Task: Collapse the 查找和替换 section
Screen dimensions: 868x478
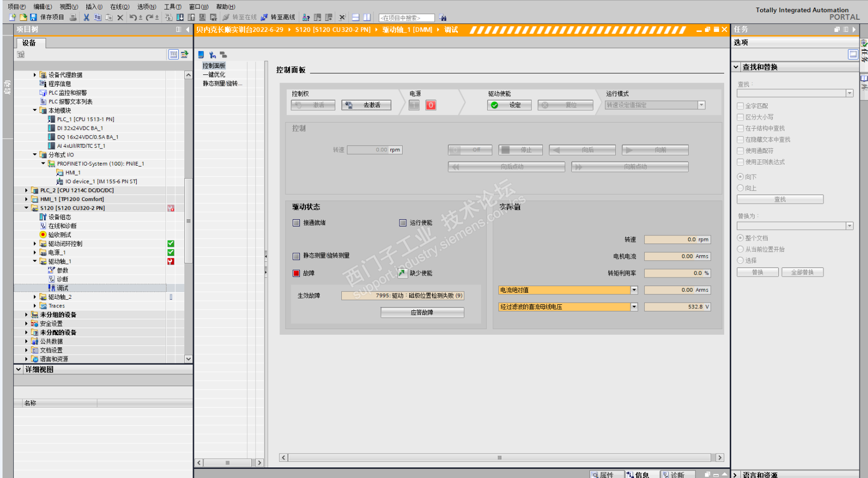Action: click(x=736, y=67)
